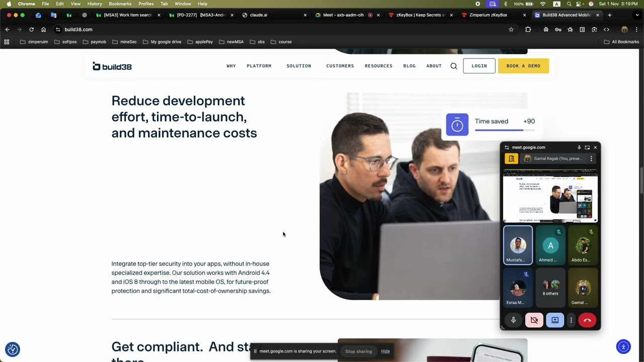
Task: Open the applePay bookmarks folder
Action: click(200, 42)
